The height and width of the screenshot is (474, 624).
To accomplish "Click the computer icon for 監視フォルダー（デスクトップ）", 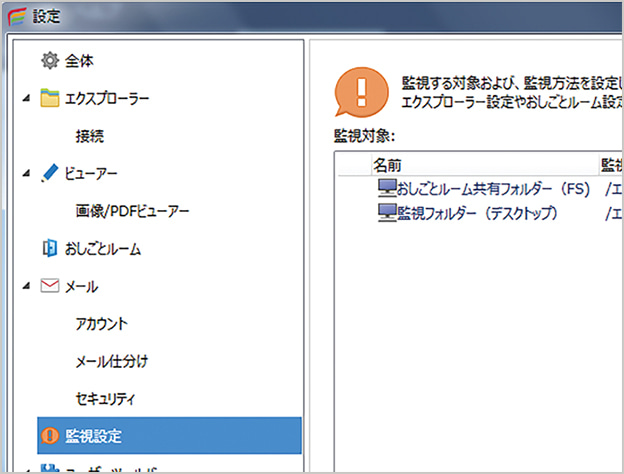I will (386, 212).
